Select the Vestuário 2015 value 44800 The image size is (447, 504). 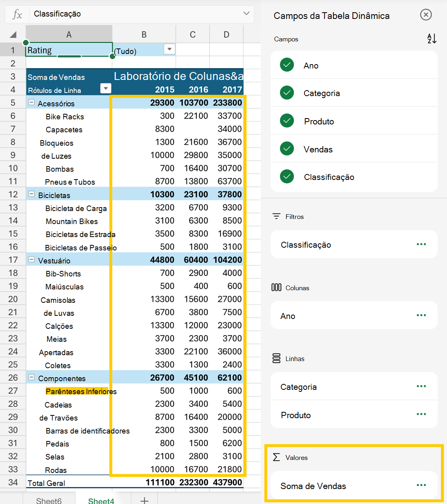(x=162, y=260)
